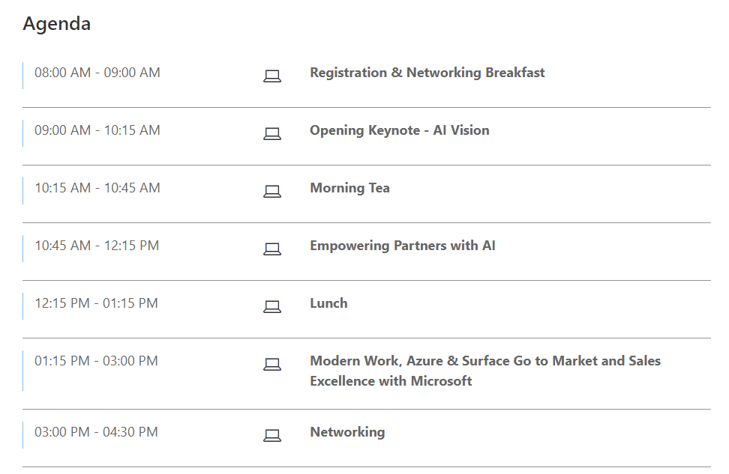Click laptop icon next to Lunch
Image resolution: width=729 pixels, height=474 pixels.
[x=272, y=307]
